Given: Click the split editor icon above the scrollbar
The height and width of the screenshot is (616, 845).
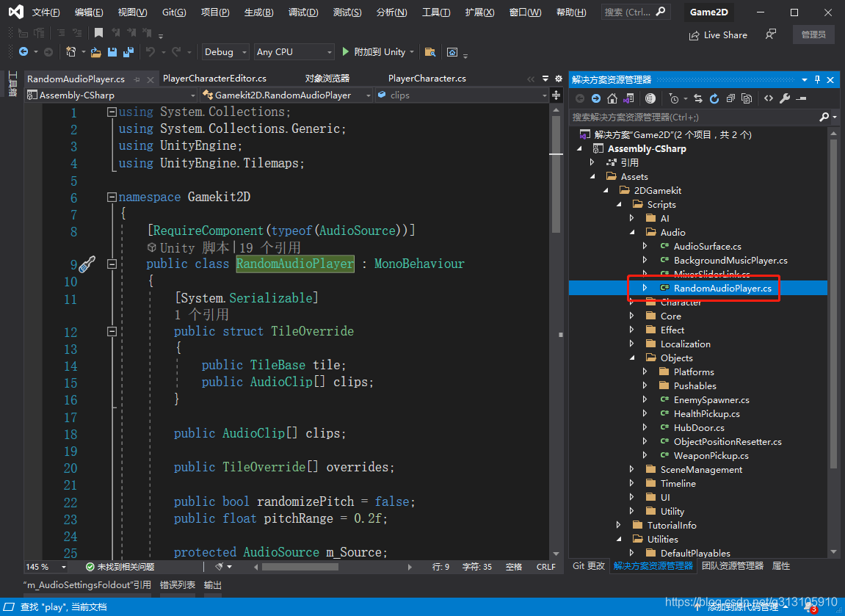Looking at the screenshot, I should [556, 95].
